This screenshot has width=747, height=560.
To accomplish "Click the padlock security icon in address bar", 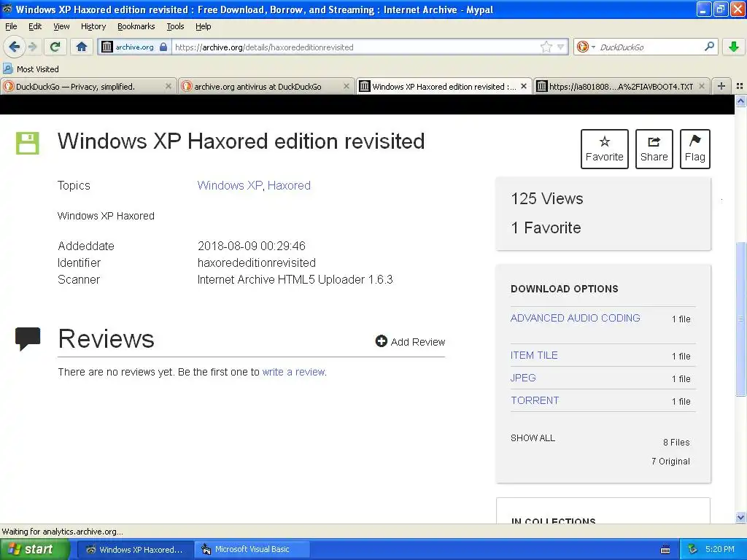I will [x=163, y=47].
